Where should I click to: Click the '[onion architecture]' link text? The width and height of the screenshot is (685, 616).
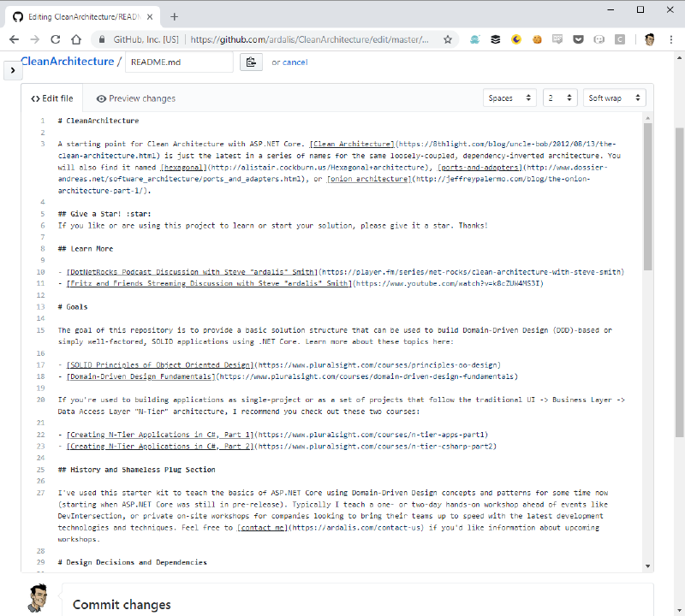click(369, 179)
